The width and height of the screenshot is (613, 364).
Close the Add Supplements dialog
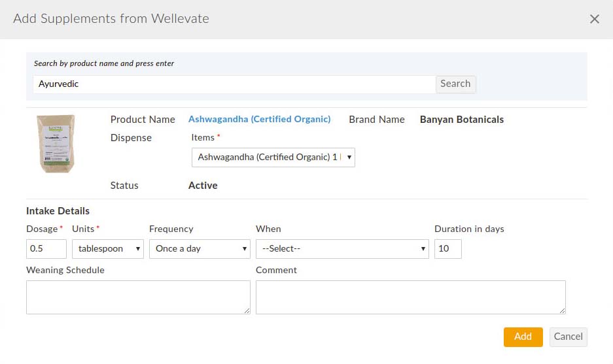(594, 19)
